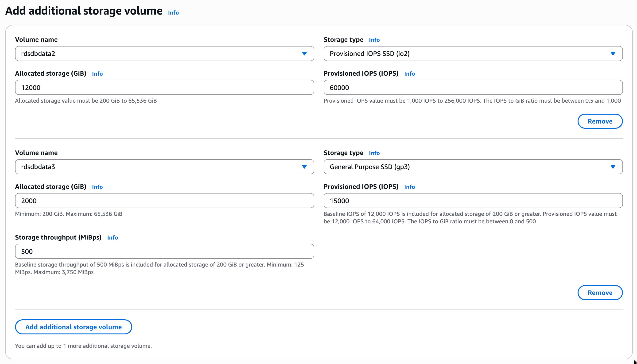Expand General Purpose SSD (gp3) storage type
Image resolution: width=637 pixels, height=364 pixels.
(473, 167)
